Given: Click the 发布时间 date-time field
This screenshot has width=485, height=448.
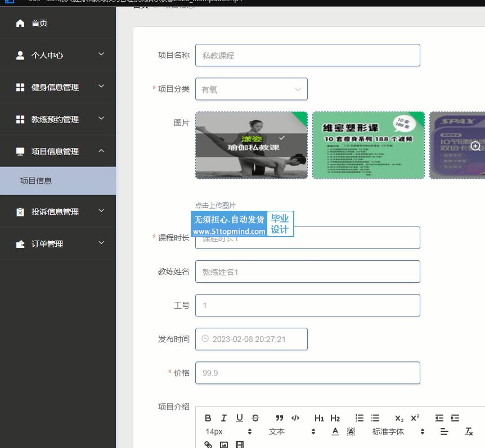Looking at the screenshot, I should tap(252, 339).
